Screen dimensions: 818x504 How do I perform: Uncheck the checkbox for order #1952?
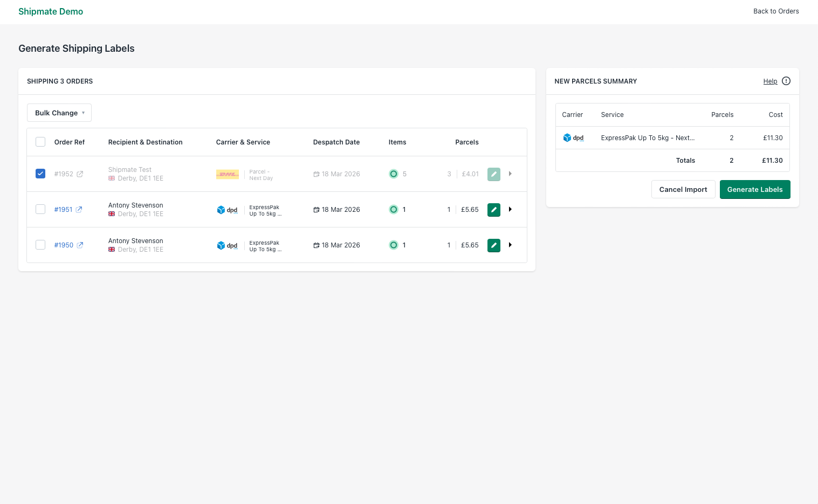pos(40,174)
